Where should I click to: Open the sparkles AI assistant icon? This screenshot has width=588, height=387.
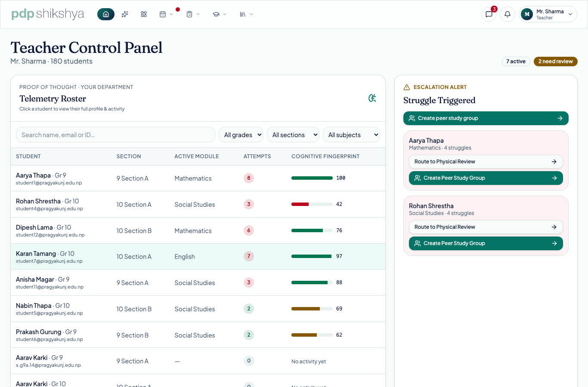point(125,14)
